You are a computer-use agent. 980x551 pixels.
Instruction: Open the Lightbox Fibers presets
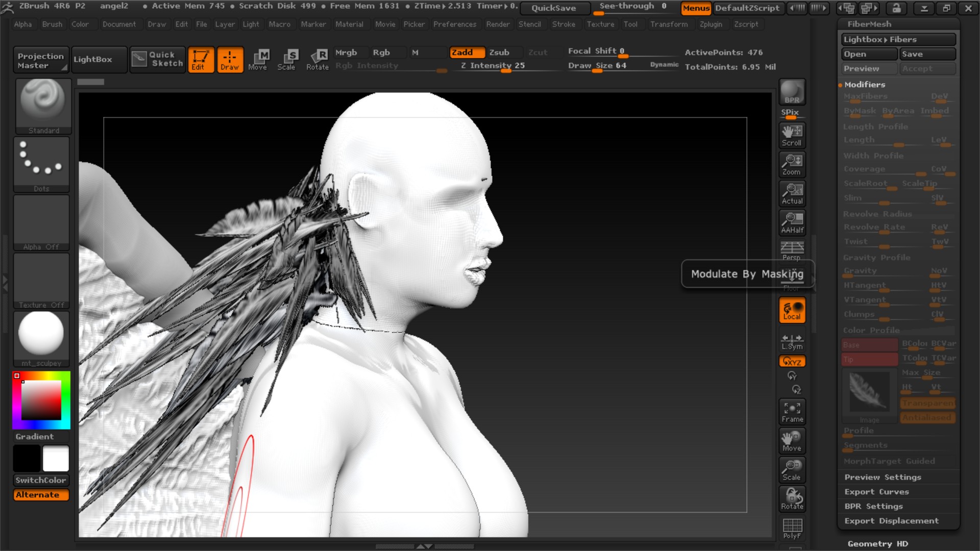pyautogui.click(x=897, y=39)
